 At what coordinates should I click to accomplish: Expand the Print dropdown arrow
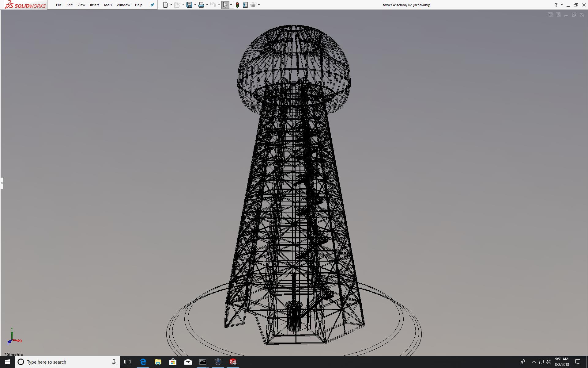[x=207, y=5]
